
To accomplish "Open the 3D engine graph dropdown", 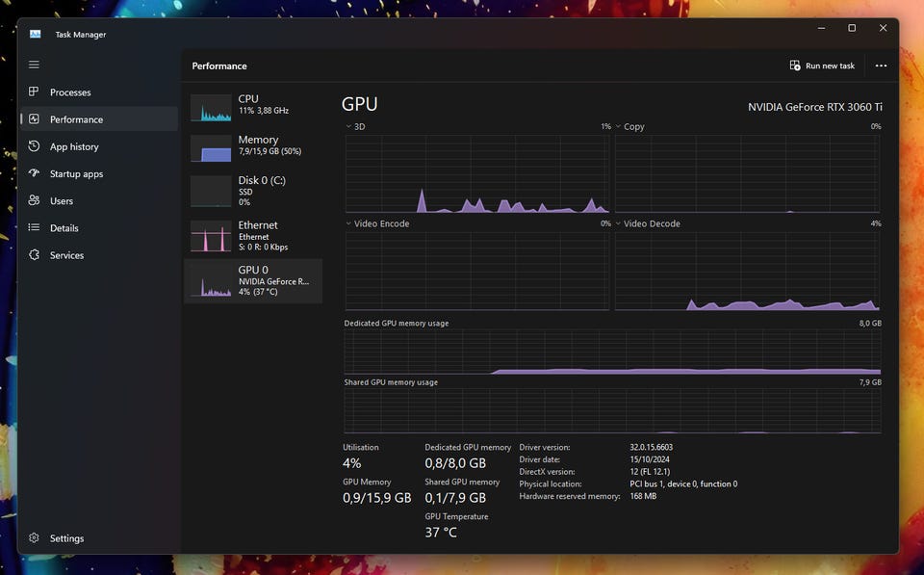I will click(348, 126).
